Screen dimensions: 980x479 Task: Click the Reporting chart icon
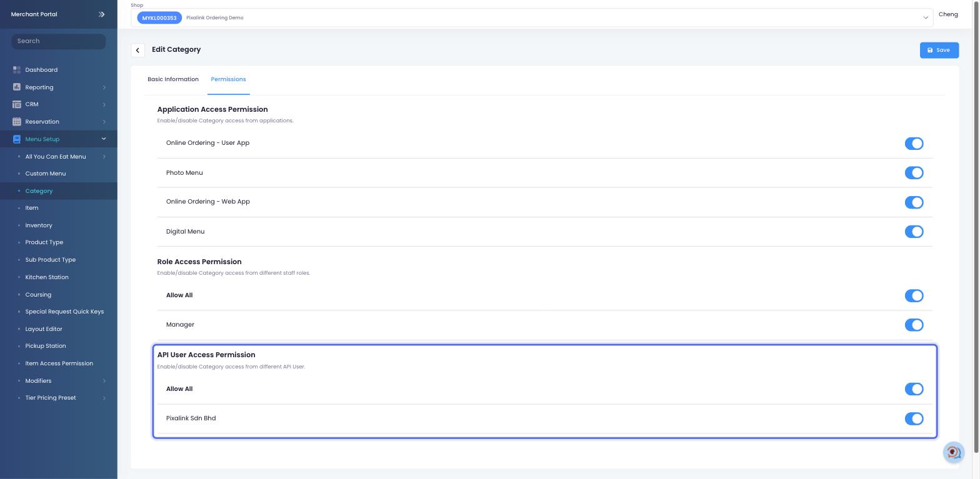[x=17, y=87]
